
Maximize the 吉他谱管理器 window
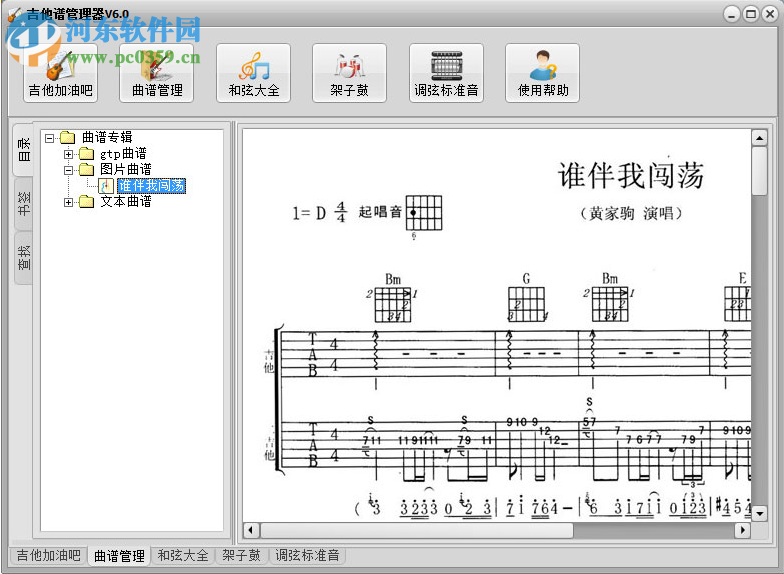pos(750,14)
